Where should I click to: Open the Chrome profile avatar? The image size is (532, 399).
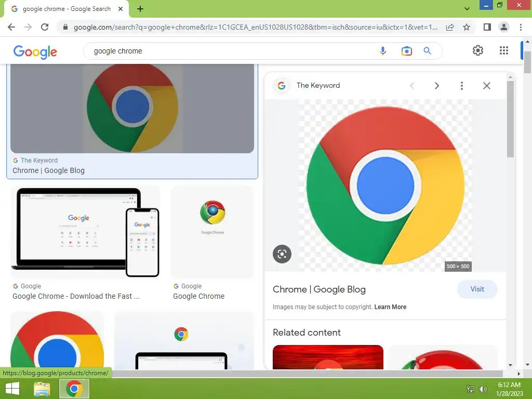[504, 27]
